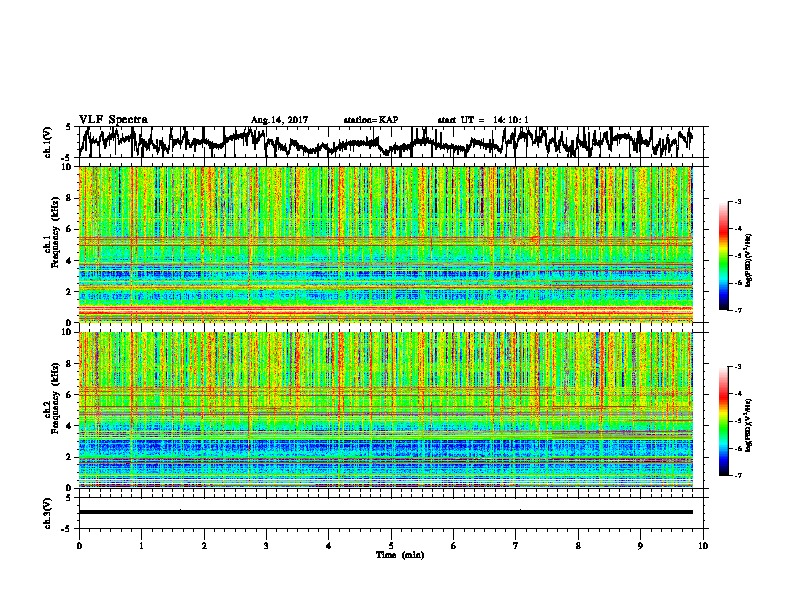This screenshot has width=792, height=612.
Task: Click time axis tick label '0'
Action: pyautogui.click(x=79, y=546)
